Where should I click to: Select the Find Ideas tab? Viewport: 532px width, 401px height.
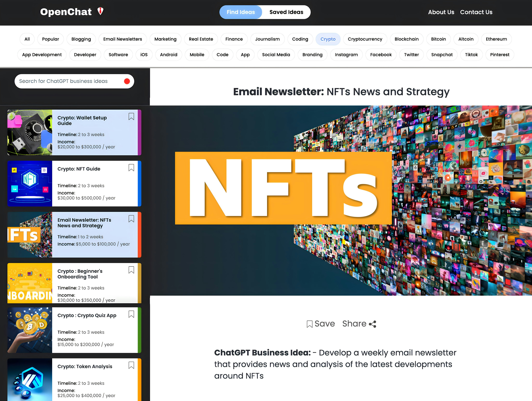[241, 12]
